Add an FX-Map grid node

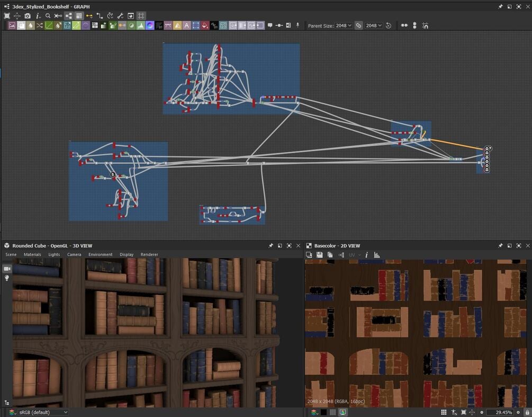click(95, 25)
